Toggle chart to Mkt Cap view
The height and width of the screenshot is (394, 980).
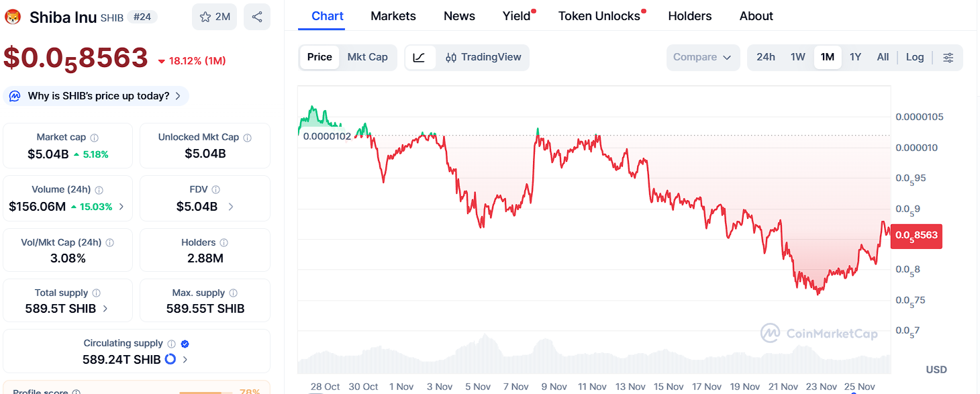pyautogui.click(x=367, y=57)
